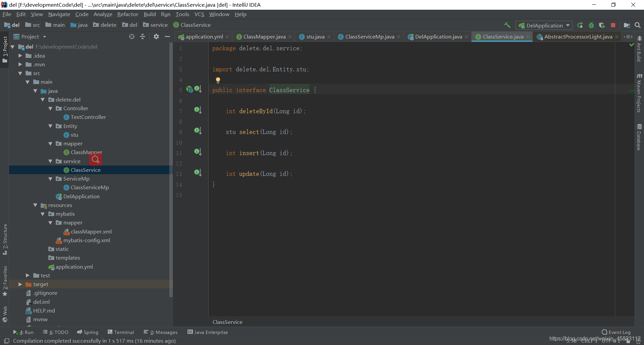This screenshot has width=644, height=345.
Task: Open the Run tool window
Action: pyautogui.click(x=23, y=332)
